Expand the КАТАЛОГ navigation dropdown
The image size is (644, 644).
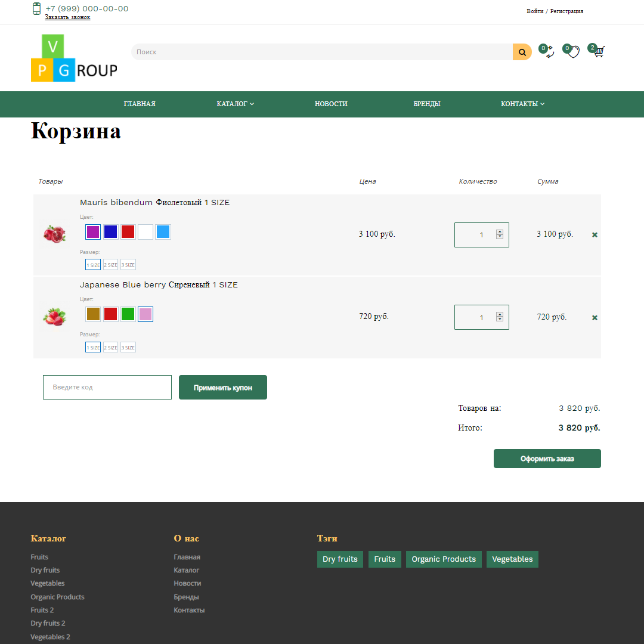pyautogui.click(x=235, y=104)
